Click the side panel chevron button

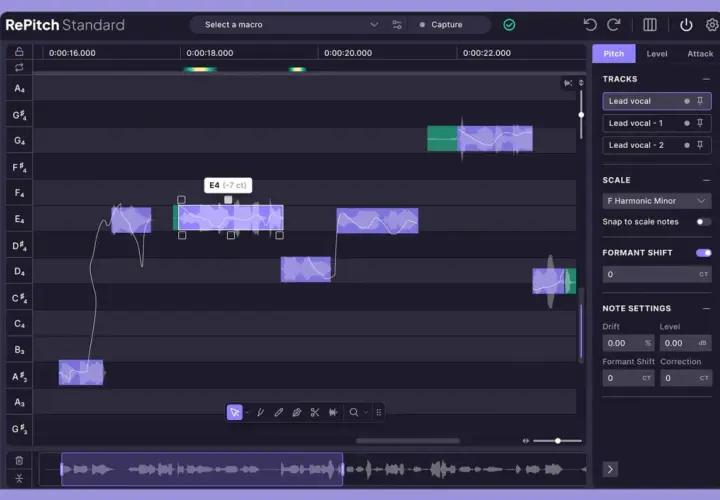tap(610, 469)
